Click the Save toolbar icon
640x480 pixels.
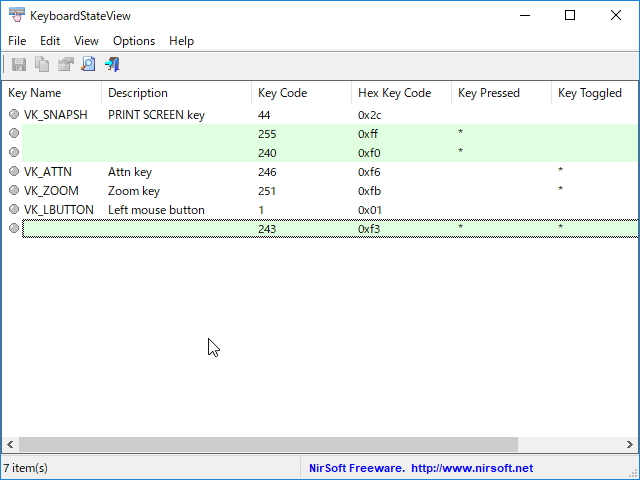click(19, 64)
